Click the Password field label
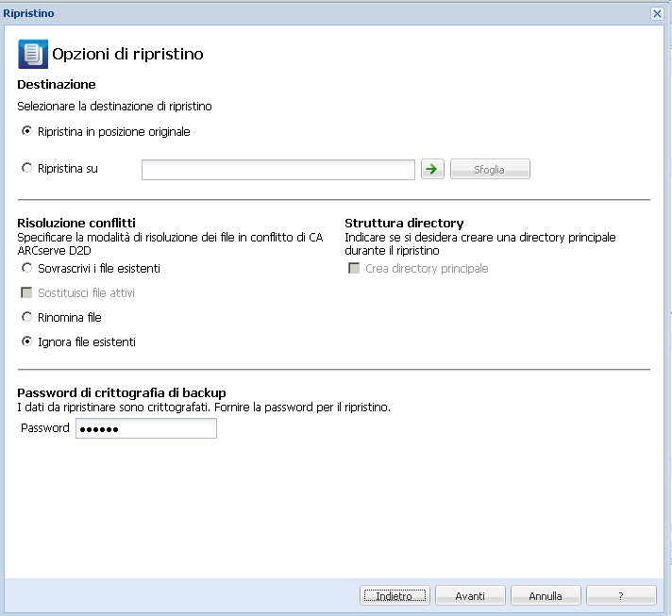The width and height of the screenshot is (672, 616). [45, 428]
